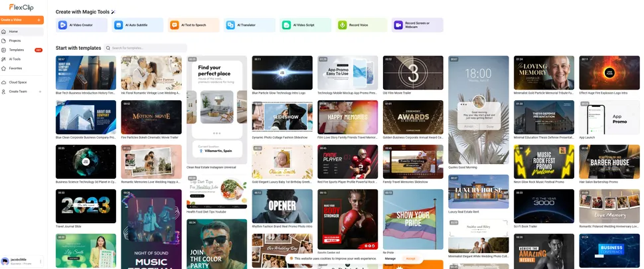This screenshot has height=269, width=644.
Task: Click the plus icon beside Create Team
Action: 39,91
